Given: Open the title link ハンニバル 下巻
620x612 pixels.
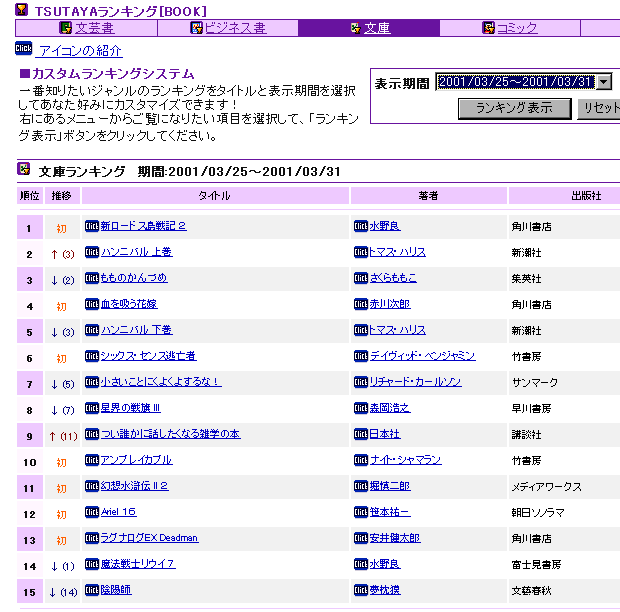Looking at the screenshot, I should point(136,330).
